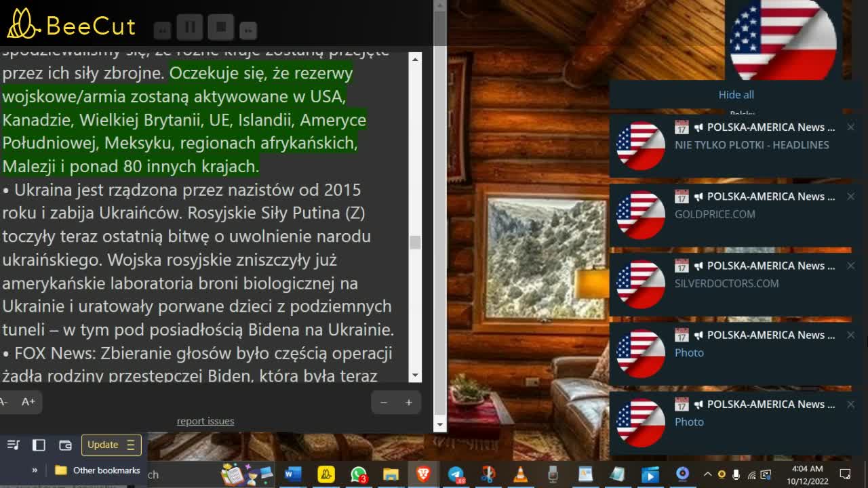Click the megaphone icon on the SILVERDOCTORS.COM notification
The width and height of the screenshot is (868, 488).
[698, 266]
